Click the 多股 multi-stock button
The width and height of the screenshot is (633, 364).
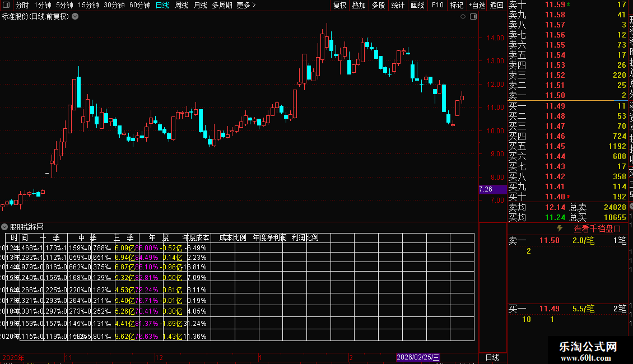tap(378, 5)
